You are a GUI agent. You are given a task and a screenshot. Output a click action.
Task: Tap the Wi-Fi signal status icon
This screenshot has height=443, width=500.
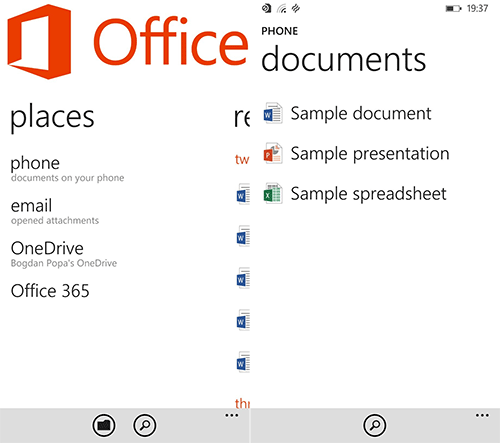pos(282,8)
